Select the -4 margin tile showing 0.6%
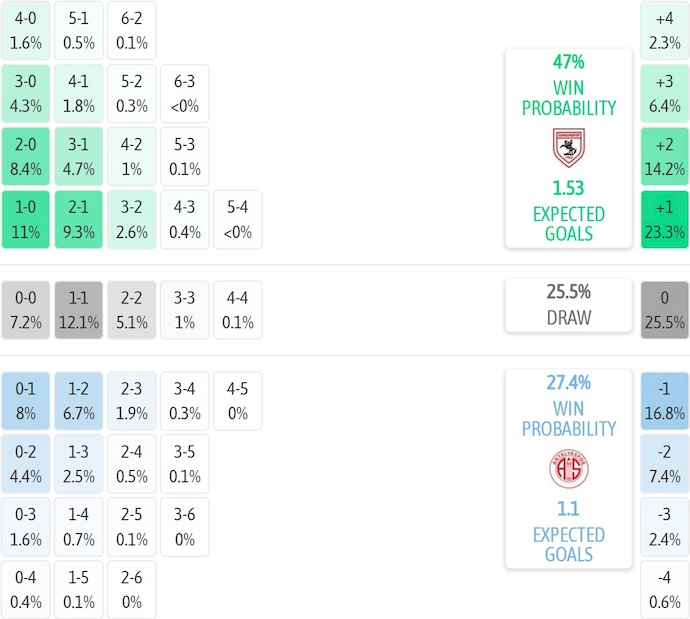Image resolution: width=690 pixels, height=619 pixels. (x=665, y=590)
